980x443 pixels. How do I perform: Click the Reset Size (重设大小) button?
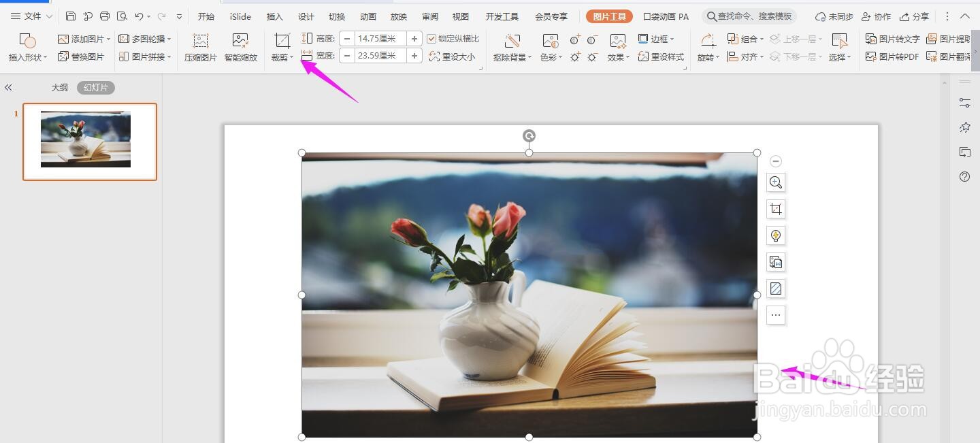pos(452,57)
